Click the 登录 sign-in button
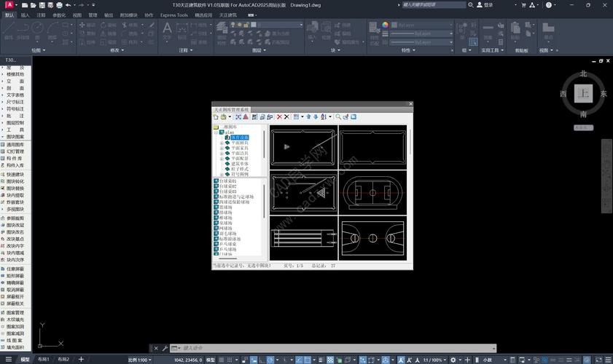Image resolution: width=613 pixels, height=364 pixels. pyautogui.click(x=485, y=5)
